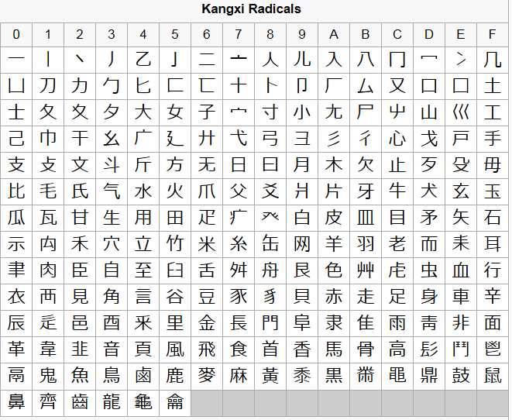
Task: Click the column header labeled F
Action: [x=493, y=35]
